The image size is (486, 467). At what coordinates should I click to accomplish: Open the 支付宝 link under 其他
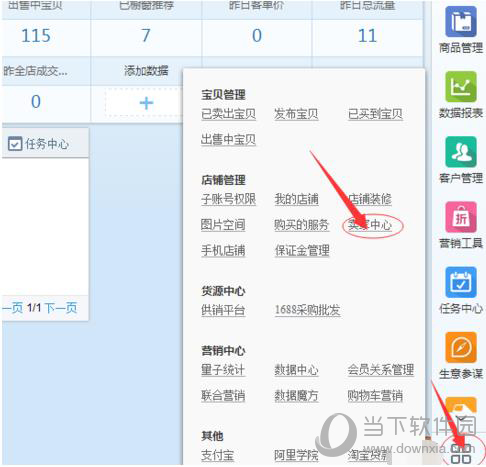(x=217, y=455)
